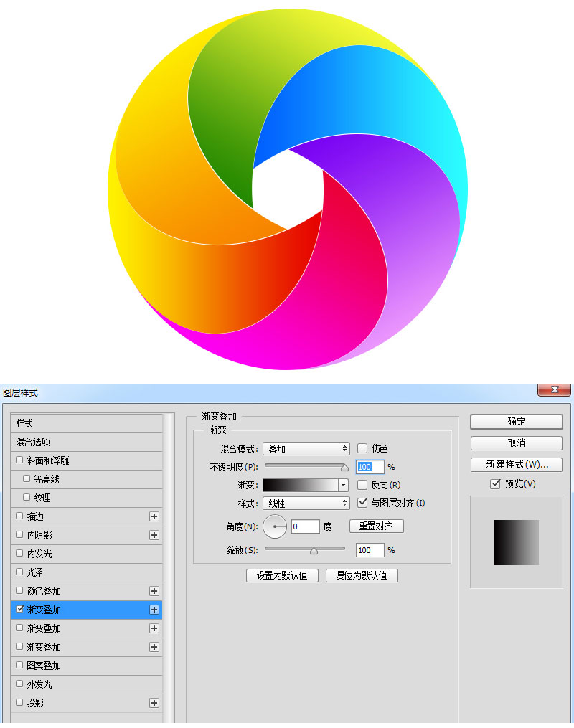
Task: Toggle the 反向 (Reverse) checkbox
Action: tap(362, 485)
